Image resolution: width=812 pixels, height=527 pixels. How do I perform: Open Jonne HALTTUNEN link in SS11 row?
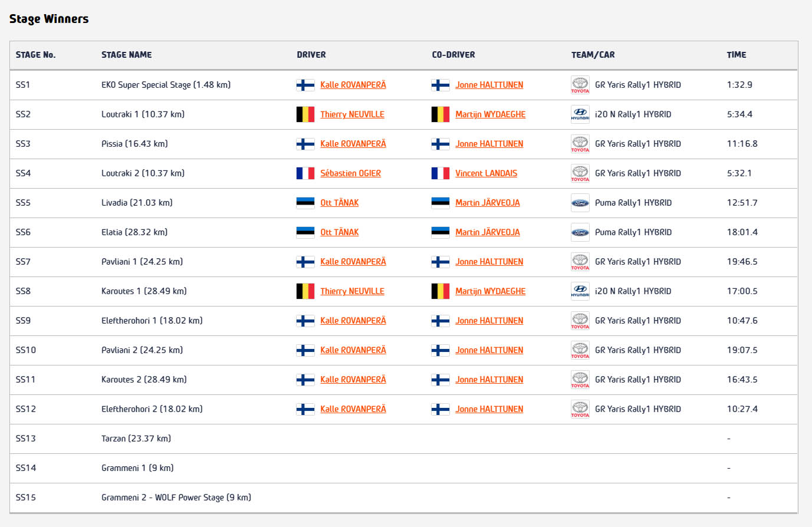(489, 380)
